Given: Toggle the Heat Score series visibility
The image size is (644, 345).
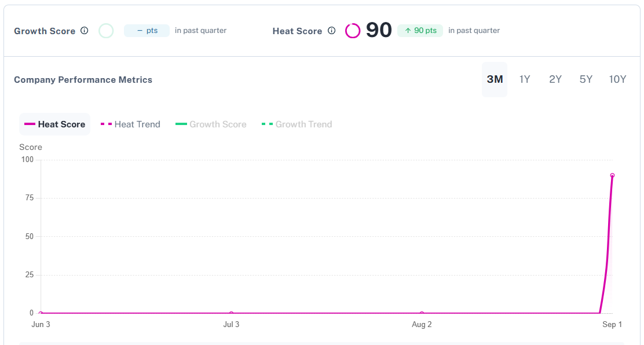Looking at the screenshot, I should (x=54, y=124).
